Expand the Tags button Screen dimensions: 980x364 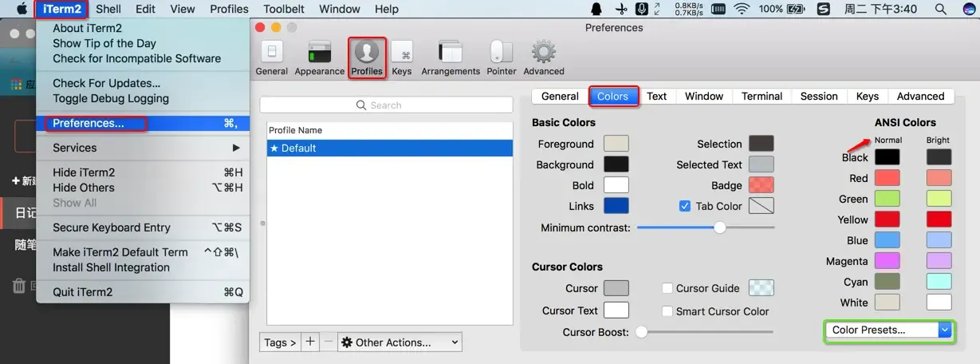click(x=280, y=342)
